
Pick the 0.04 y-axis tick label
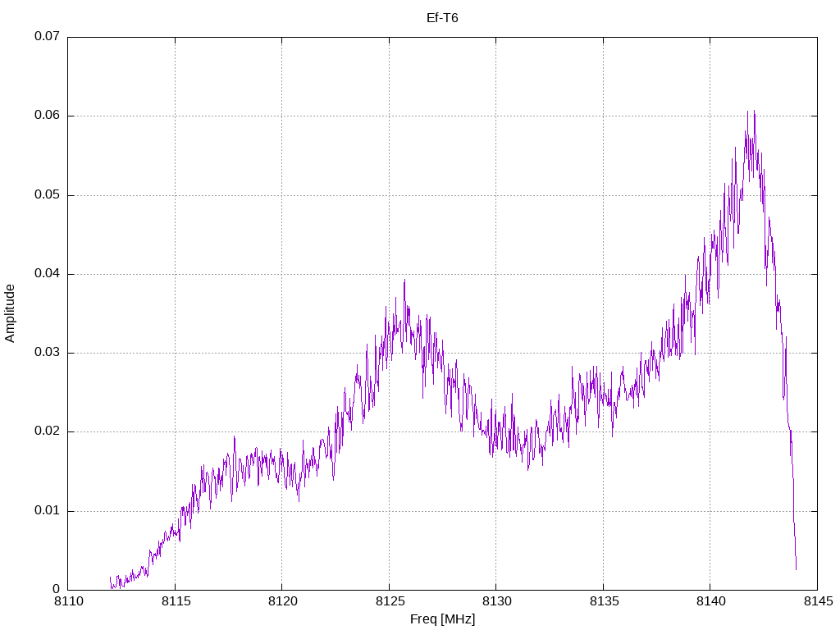[x=47, y=274]
